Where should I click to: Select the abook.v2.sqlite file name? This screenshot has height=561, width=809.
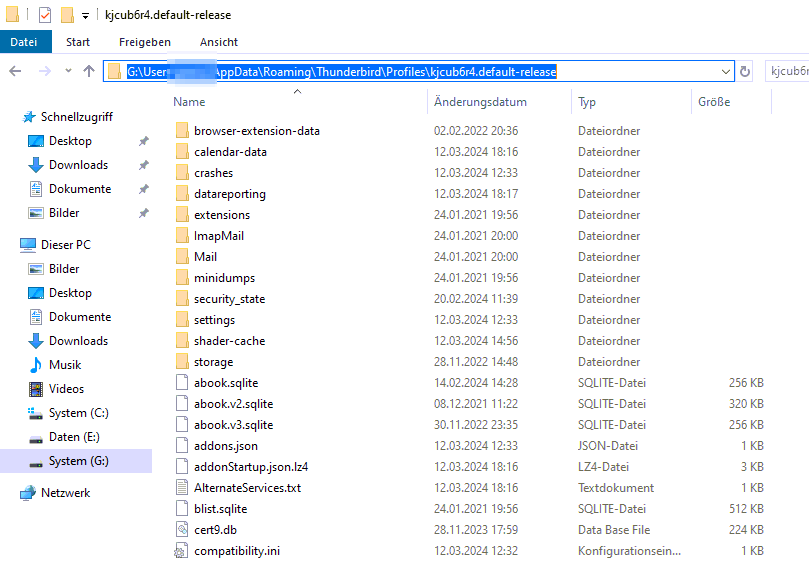tap(234, 404)
